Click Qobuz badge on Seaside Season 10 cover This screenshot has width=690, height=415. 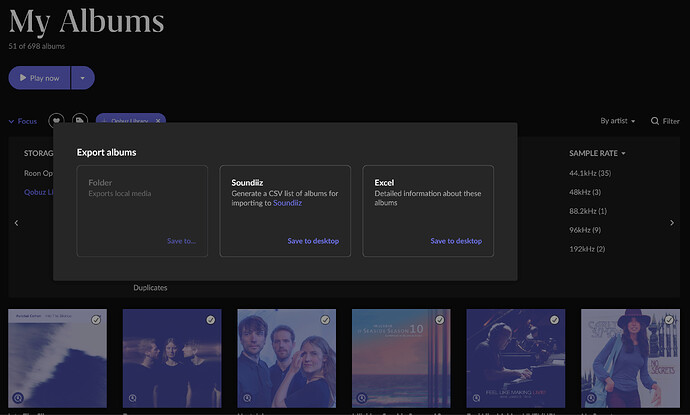coord(362,398)
